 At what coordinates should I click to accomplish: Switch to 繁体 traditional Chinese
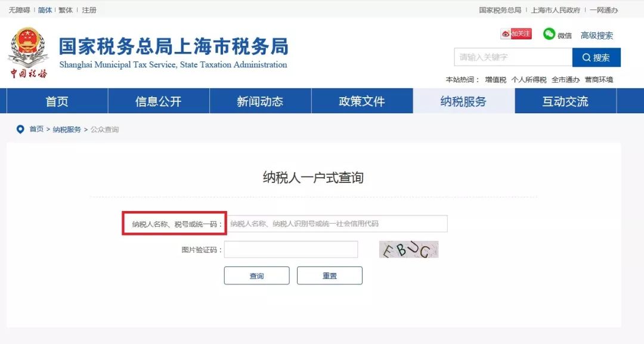point(64,10)
